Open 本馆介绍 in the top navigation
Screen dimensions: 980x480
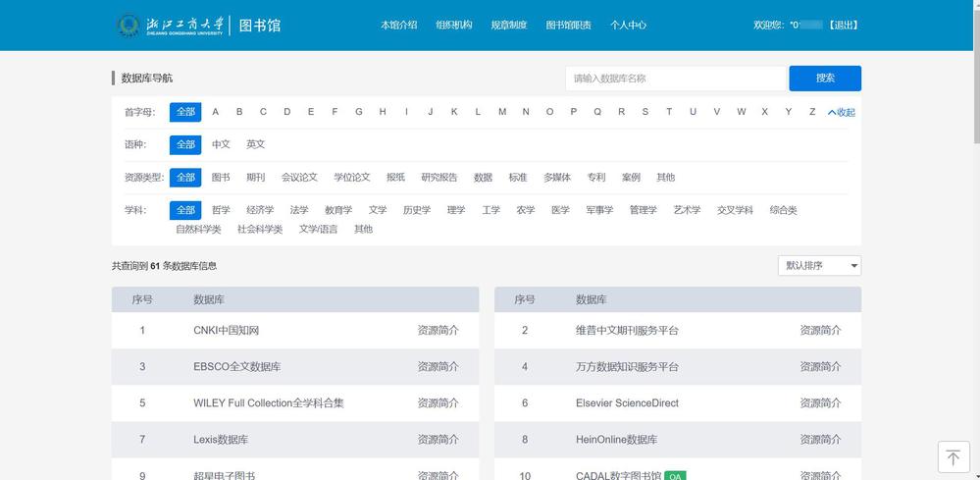398,26
